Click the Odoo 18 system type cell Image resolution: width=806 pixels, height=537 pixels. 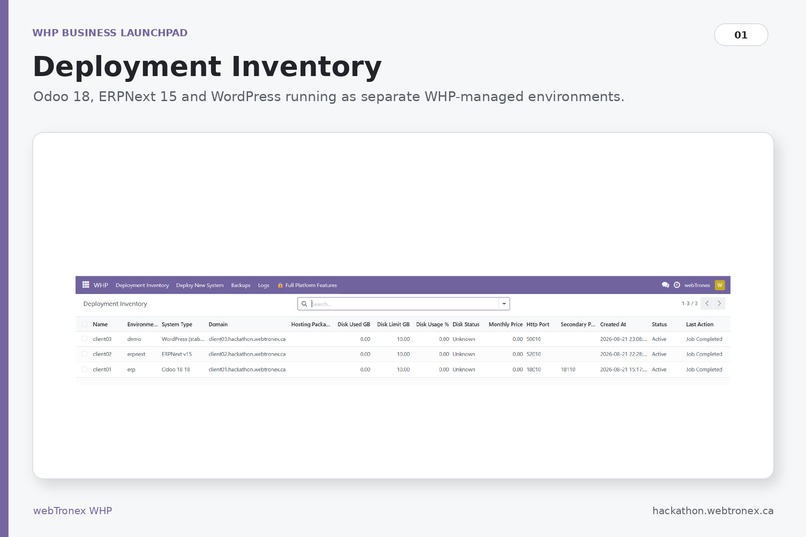[x=176, y=369]
